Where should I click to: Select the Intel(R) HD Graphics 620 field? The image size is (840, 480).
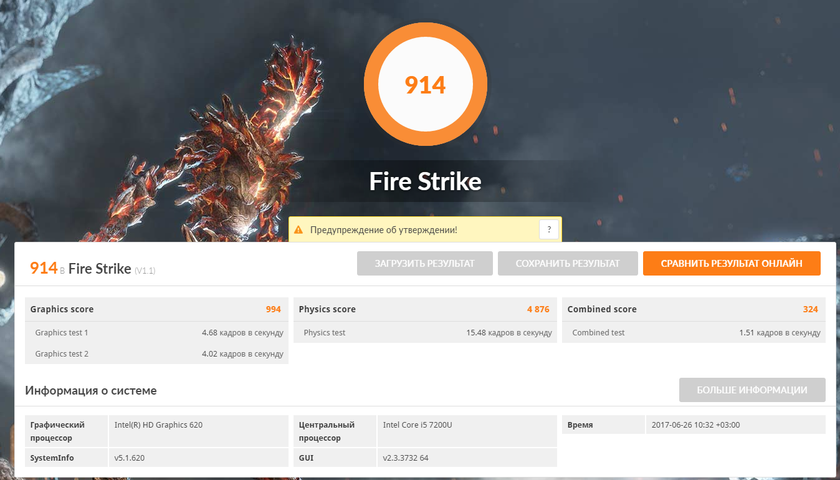(158, 425)
